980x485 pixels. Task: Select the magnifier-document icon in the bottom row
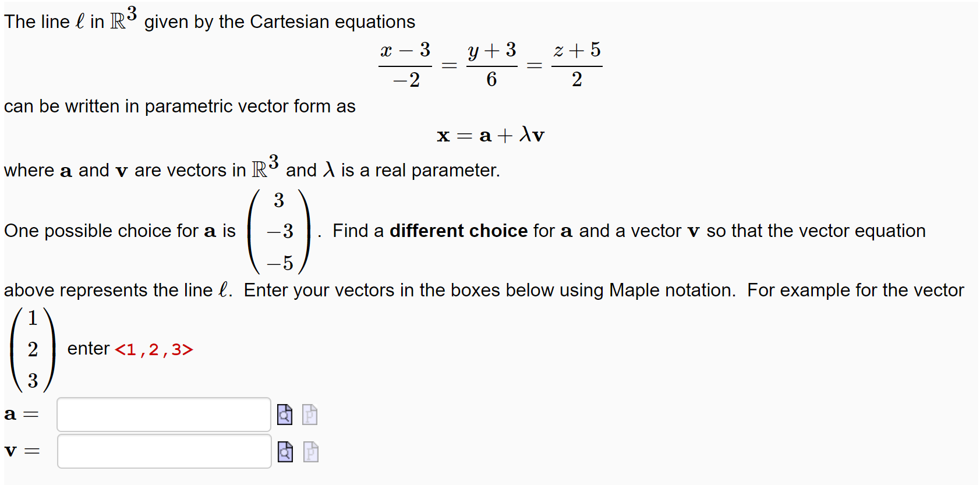click(284, 451)
